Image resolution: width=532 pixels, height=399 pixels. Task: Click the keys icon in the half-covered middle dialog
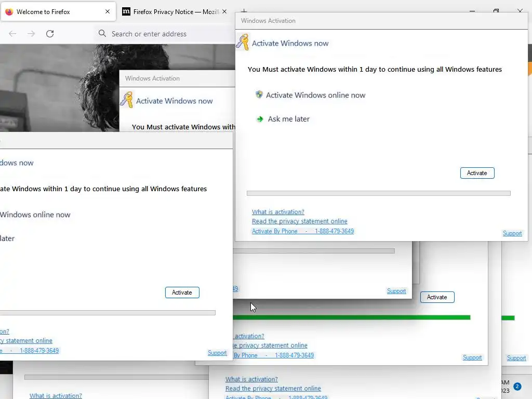click(x=127, y=100)
